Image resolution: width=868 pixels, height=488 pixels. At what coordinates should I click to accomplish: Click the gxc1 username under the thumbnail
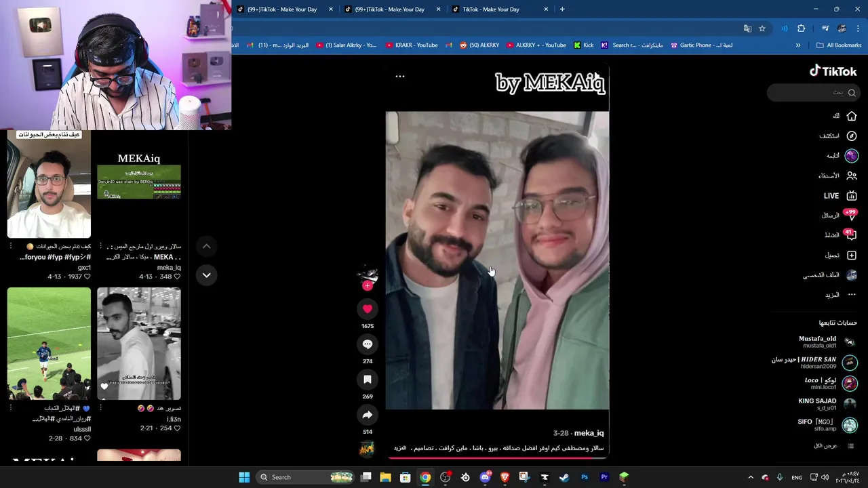84,268
